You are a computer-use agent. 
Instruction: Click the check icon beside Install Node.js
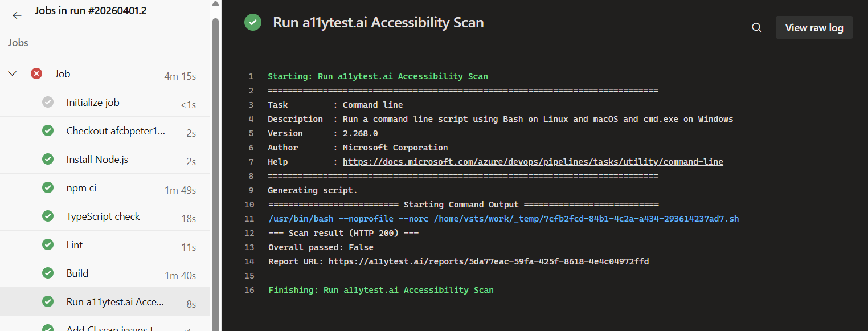click(x=48, y=159)
